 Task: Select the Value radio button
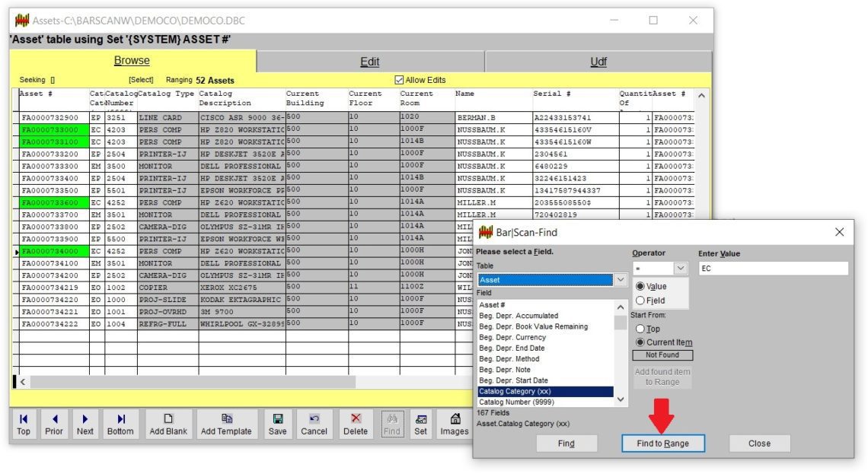coord(640,287)
